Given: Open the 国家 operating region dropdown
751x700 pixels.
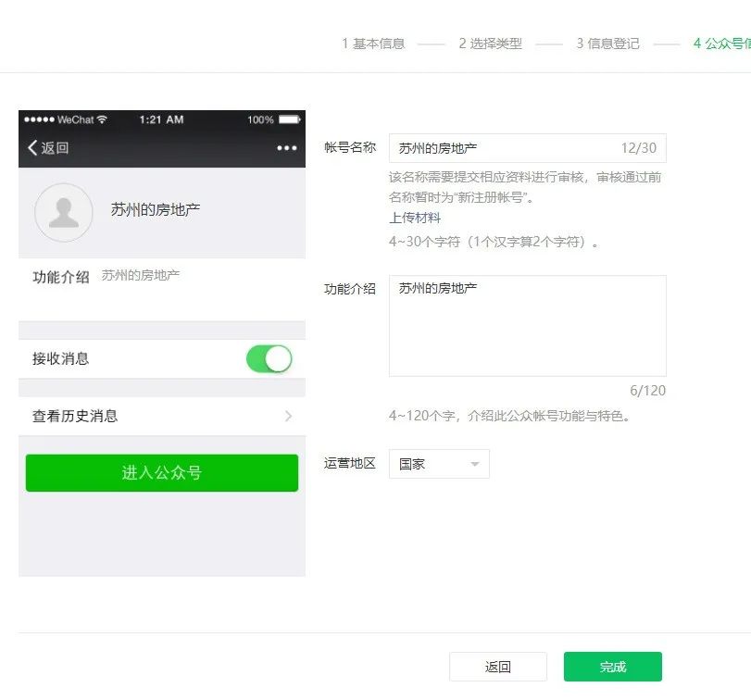Looking at the screenshot, I should click(x=438, y=464).
